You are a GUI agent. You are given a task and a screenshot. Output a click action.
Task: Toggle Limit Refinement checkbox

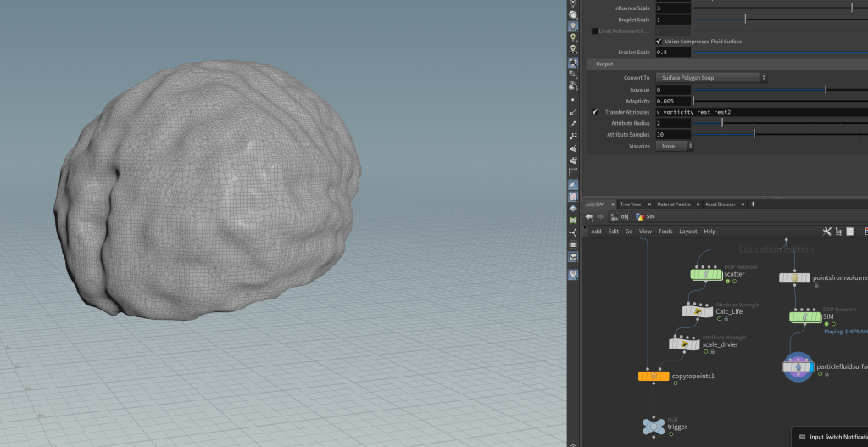[594, 31]
